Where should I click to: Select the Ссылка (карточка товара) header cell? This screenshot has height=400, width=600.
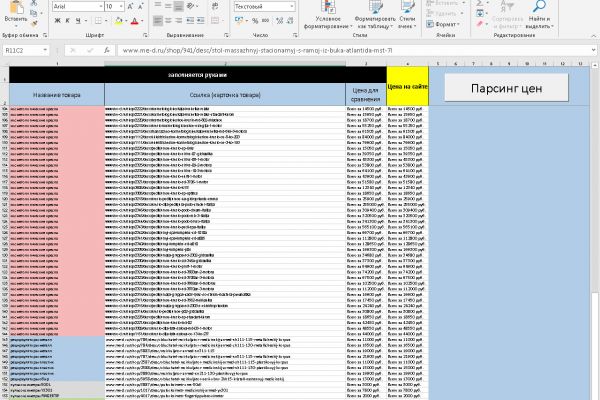[x=225, y=95]
